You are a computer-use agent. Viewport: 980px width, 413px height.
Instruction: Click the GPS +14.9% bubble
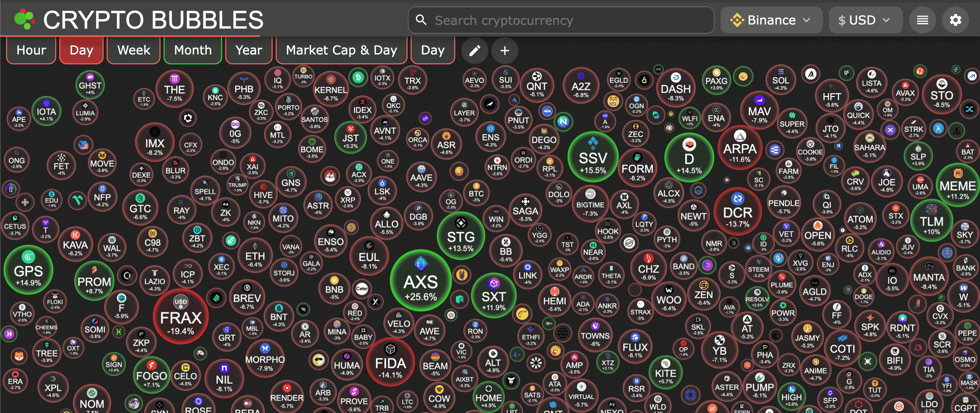coord(28,270)
